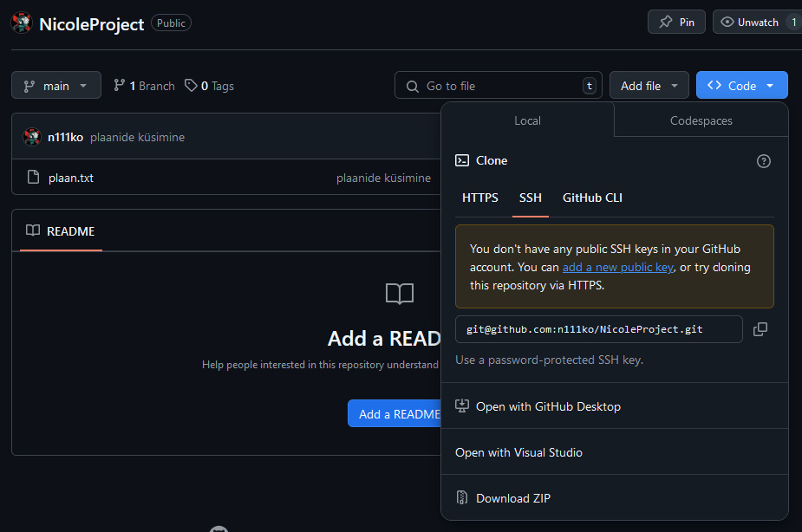Click the tag icon beside 0 Tags
This screenshot has height=532, width=802.
click(x=191, y=85)
